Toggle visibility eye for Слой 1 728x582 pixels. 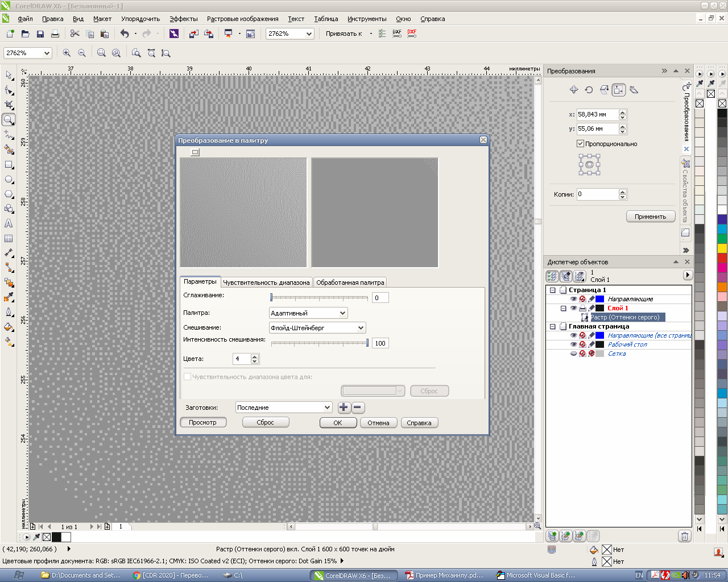(x=573, y=308)
